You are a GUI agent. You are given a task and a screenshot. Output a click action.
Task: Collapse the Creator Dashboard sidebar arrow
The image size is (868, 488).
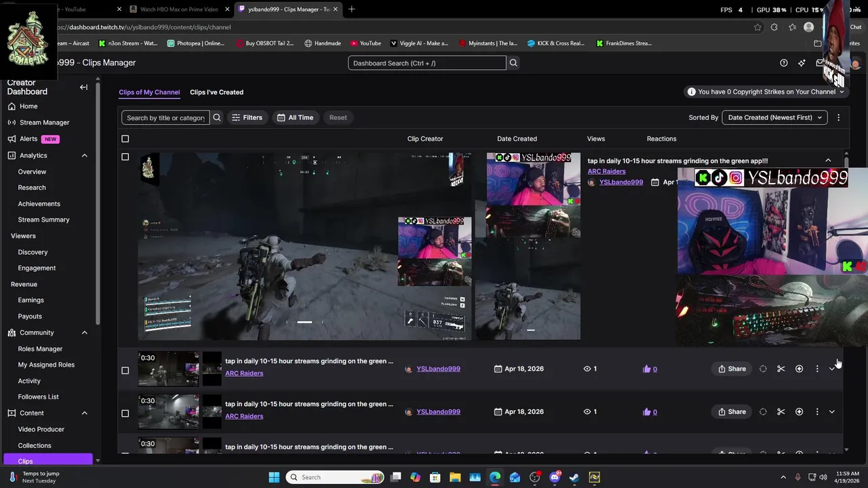(x=83, y=87)
